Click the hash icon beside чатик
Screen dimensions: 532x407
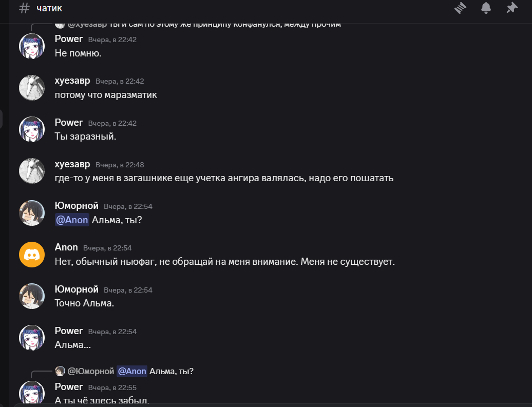click(x=24, y=8)
